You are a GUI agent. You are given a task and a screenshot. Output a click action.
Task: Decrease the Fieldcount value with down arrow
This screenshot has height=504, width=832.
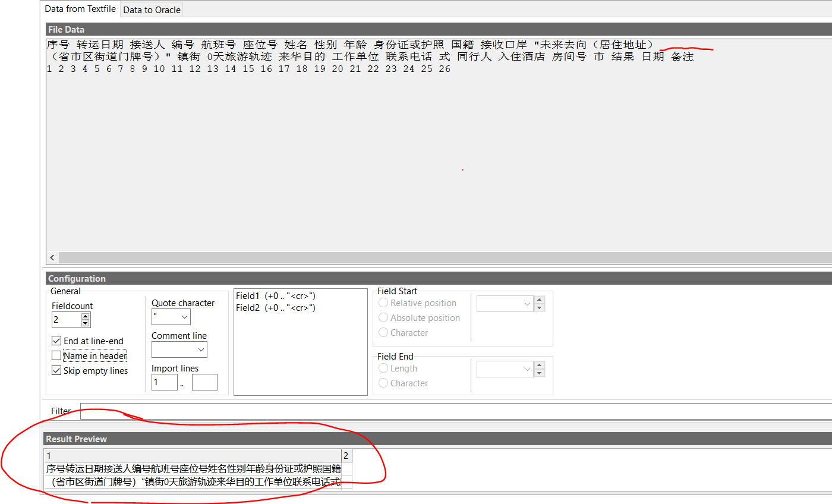(x=86, y=323)
